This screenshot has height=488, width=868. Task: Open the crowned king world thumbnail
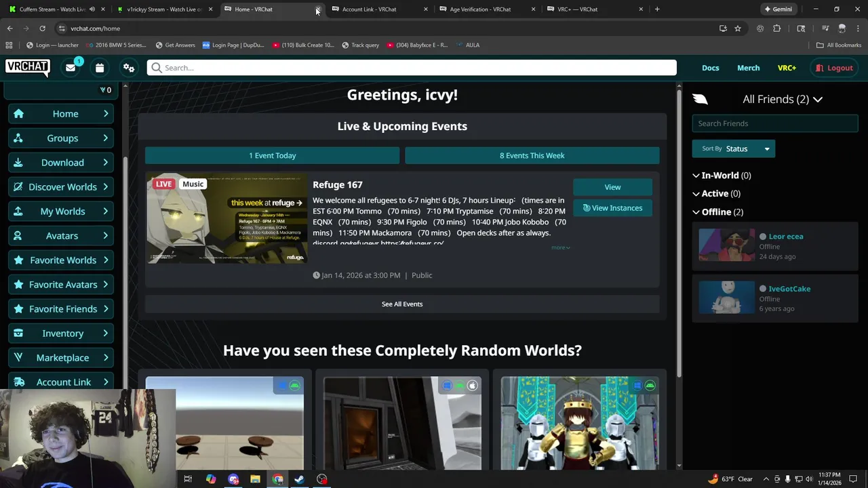[x=580, y=423]
